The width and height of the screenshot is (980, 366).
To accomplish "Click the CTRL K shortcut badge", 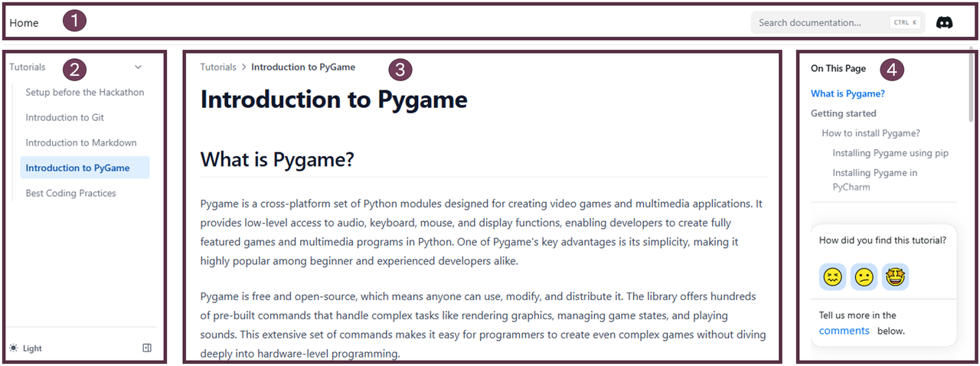I will [x=904, y=22].
